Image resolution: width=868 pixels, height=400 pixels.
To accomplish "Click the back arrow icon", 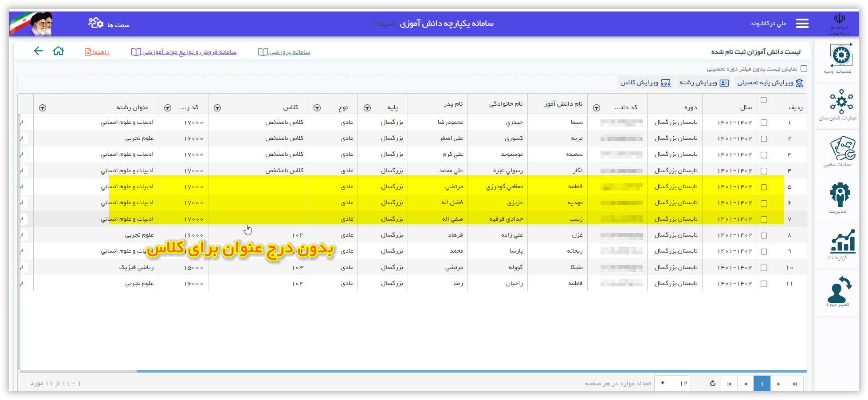I will [39, 51].
